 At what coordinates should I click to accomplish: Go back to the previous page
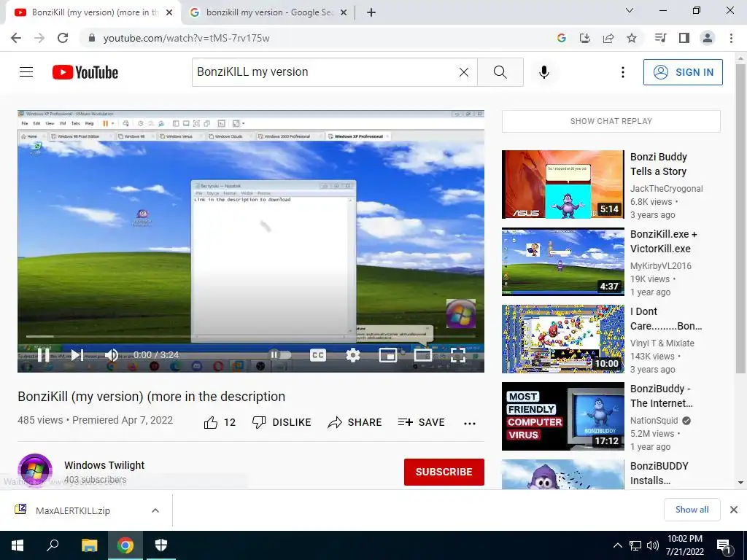(x=16, y=38)
